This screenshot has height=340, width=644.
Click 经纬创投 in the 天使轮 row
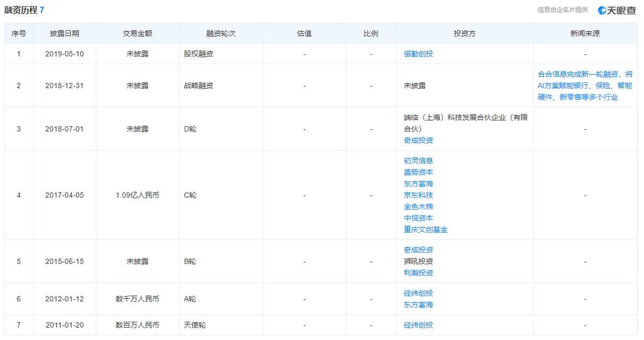(418, 325)
